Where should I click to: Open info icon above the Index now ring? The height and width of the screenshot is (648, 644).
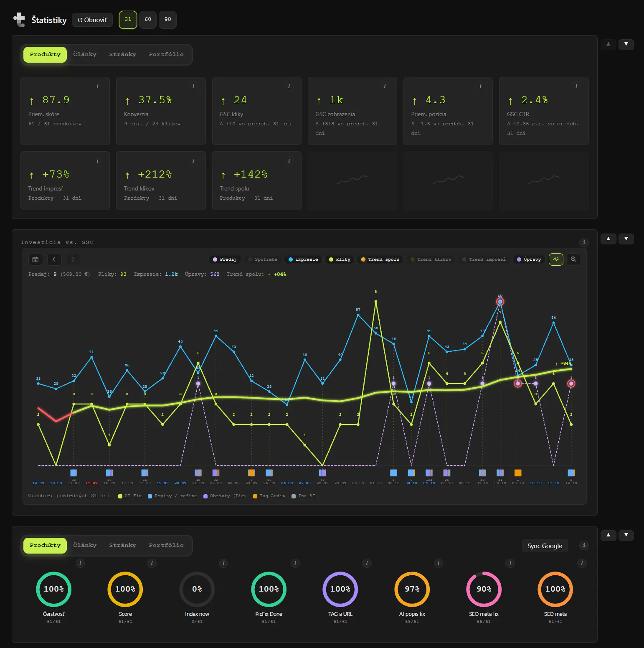pyautogui.click(x=223, y=563)
